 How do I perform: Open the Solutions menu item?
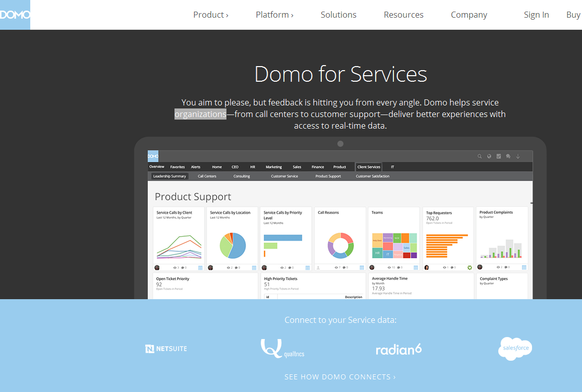pyautogui.click(x=338, y=15)
